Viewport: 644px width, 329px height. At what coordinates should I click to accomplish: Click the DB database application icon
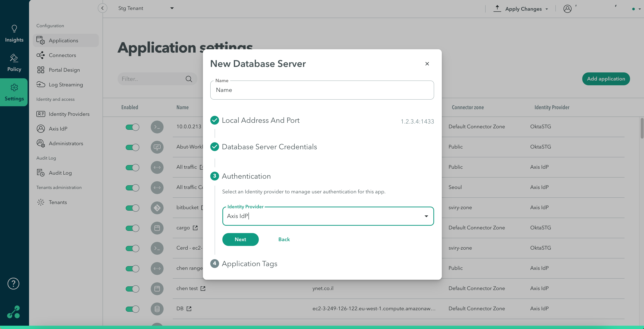click(x=157, y=309)
